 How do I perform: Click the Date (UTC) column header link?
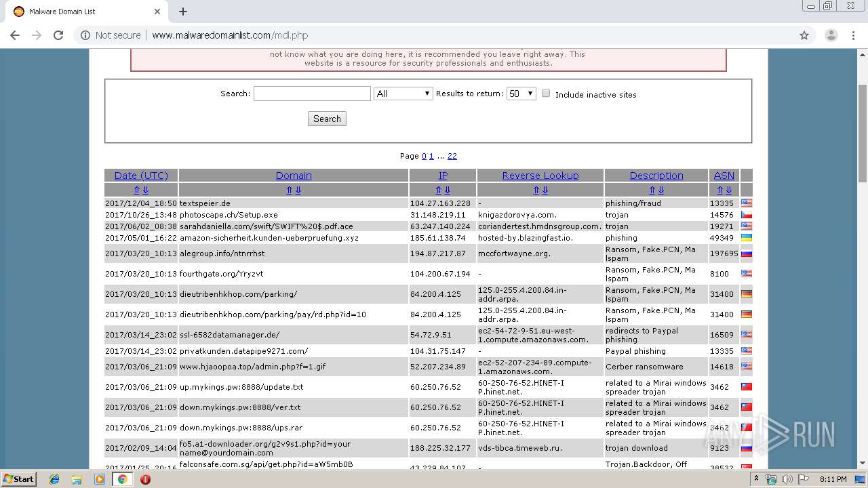pyautogui.click(x=141, y=175)
